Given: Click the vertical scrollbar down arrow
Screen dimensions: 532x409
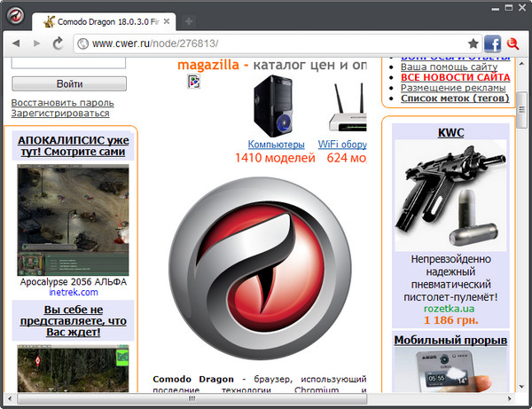Looking at the screenshot, I should click(523, 386).
